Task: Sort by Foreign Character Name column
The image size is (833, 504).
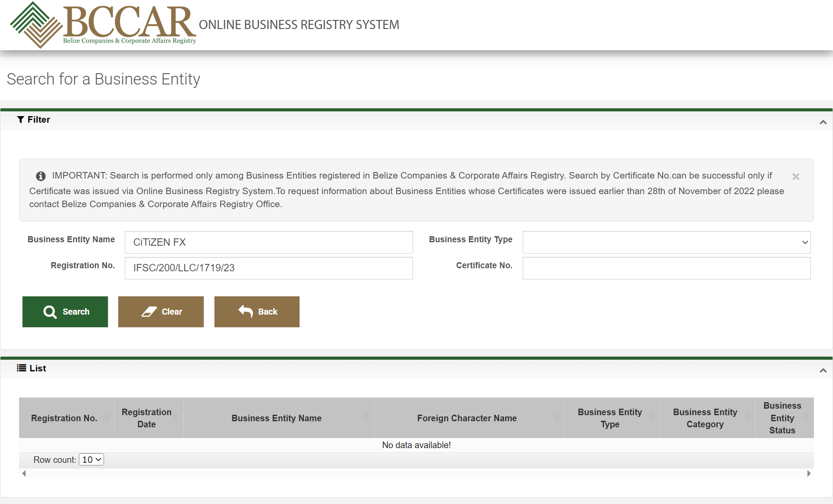Action: pyautogui.click(x=469, y=418)
